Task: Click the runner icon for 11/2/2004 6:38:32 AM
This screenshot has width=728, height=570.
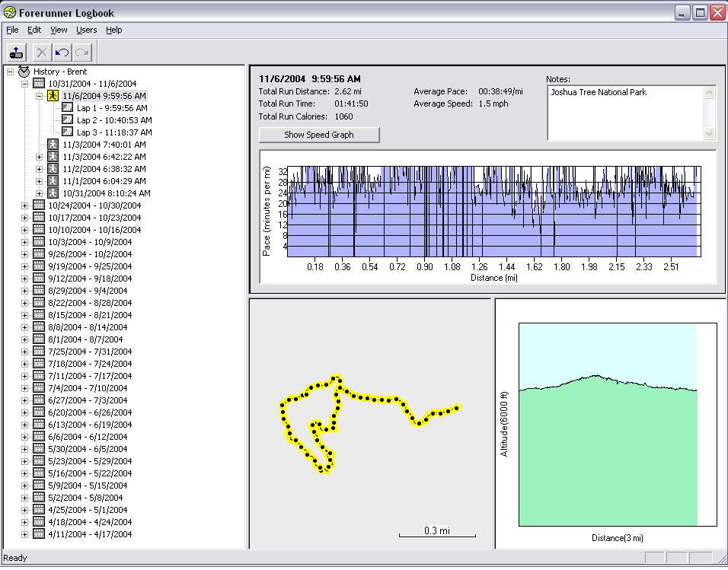Action: pos(53,168)
